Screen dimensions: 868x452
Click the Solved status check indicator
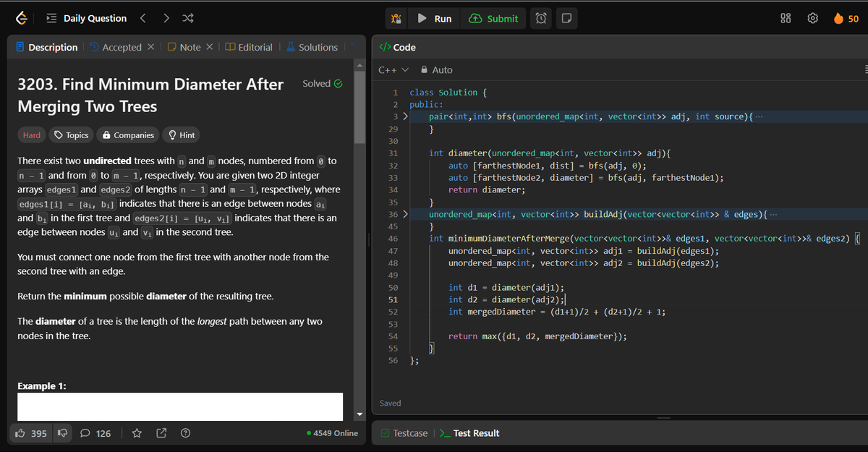click(322, 84)
